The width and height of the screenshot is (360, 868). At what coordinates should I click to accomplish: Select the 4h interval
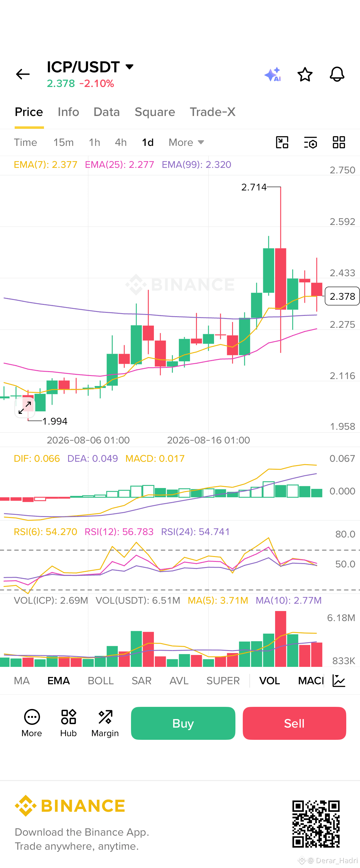121,143
